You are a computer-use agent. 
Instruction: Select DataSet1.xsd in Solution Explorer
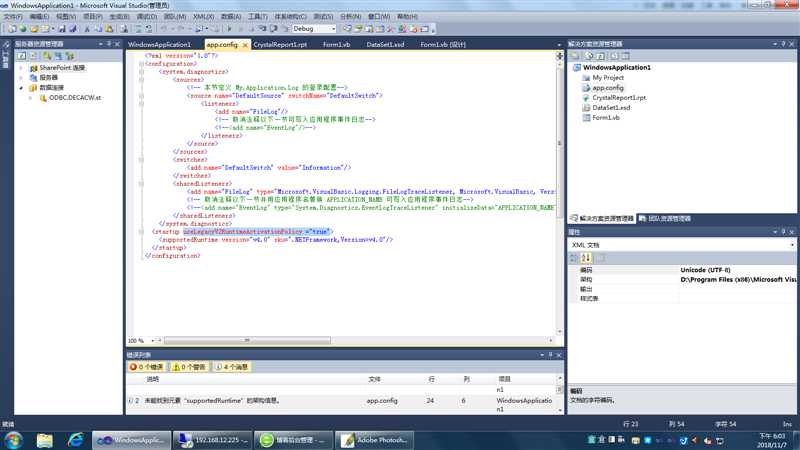[x=611, y=108]
